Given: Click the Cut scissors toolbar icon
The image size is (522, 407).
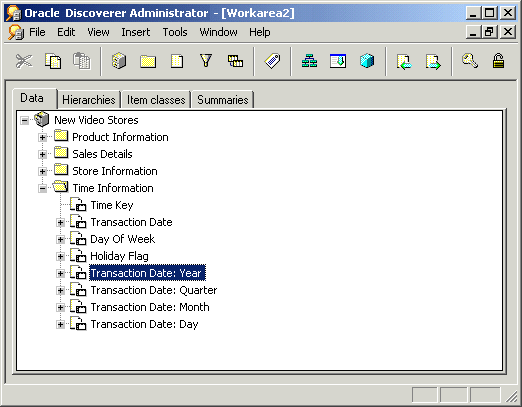Looking at the screenshot, I should pos(24,61).
